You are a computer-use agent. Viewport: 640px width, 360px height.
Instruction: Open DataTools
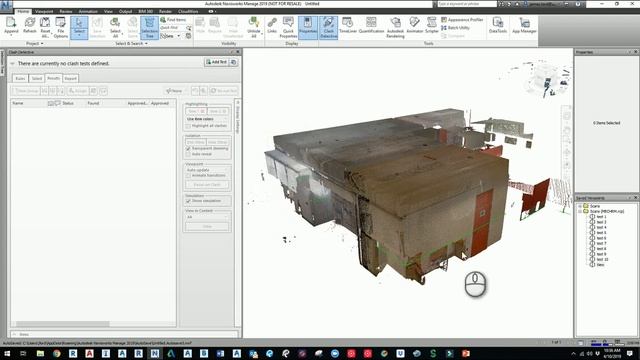point(498,25)
